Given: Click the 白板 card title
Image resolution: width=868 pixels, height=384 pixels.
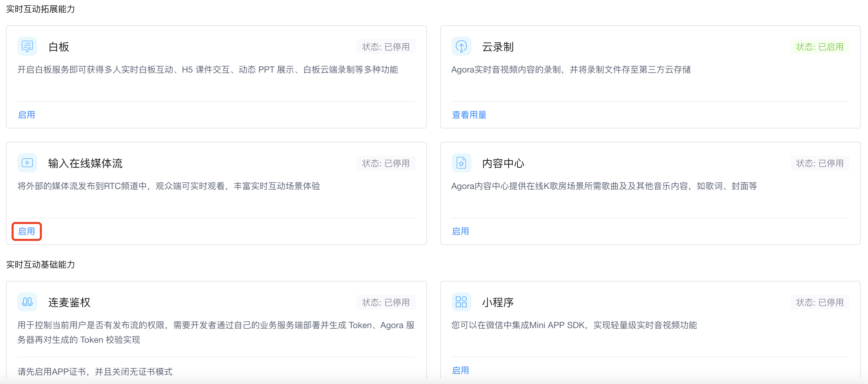Looking at the screenshot, I should [59, 47].
